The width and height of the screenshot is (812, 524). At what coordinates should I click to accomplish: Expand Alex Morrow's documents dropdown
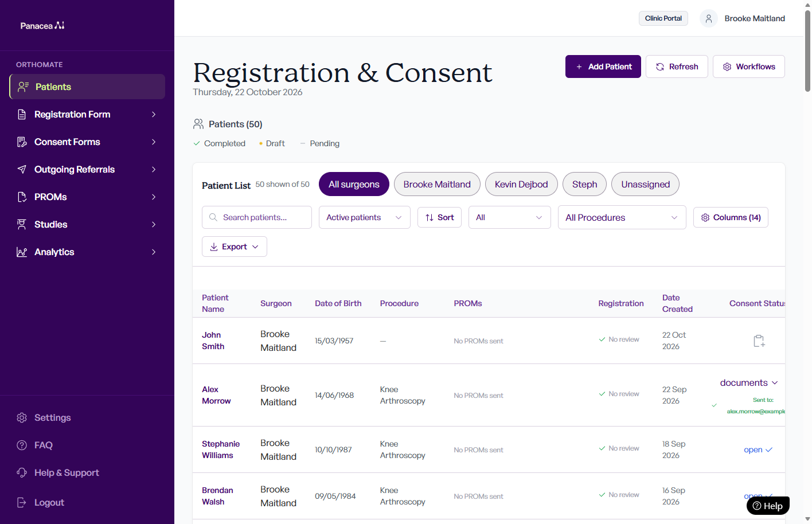[x=749, y=382]
